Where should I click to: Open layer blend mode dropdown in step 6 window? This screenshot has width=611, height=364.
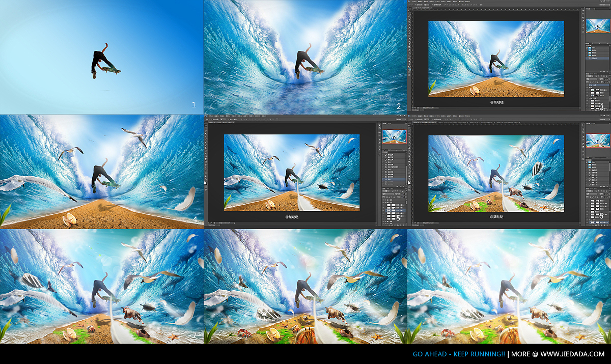(592, 194)
